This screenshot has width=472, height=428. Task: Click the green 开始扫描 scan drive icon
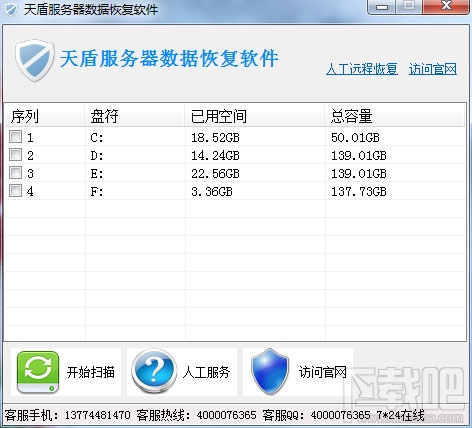coord(38,372)
